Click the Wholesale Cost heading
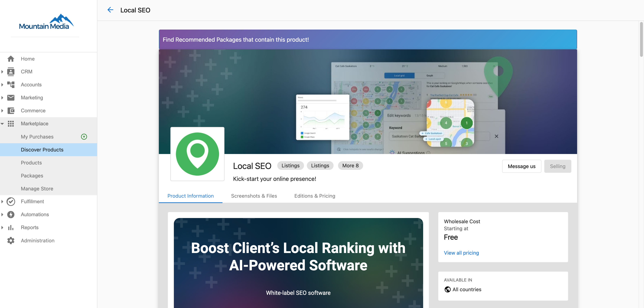644x308 pixels. click(x=462, y=221)
